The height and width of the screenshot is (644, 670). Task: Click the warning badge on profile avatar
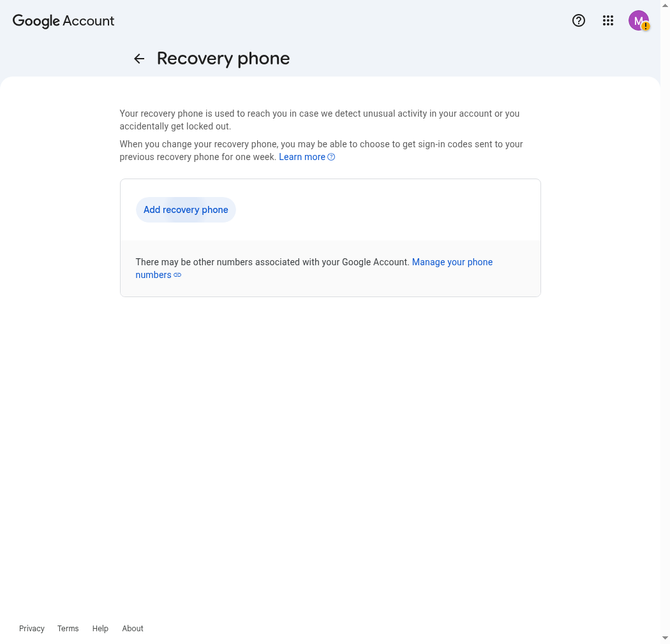click(646, 27)
